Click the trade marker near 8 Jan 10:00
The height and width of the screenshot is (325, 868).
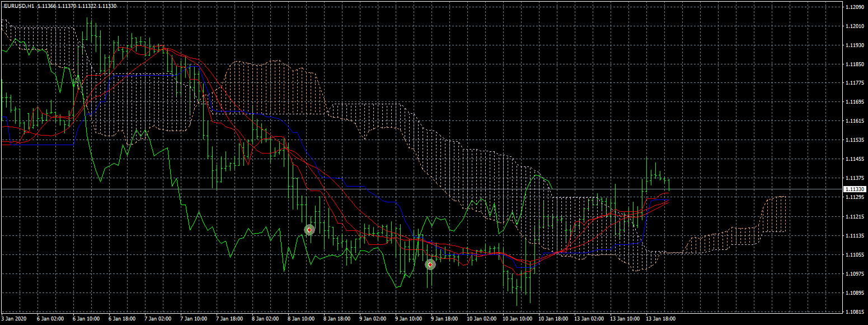(x=309, y=230)
